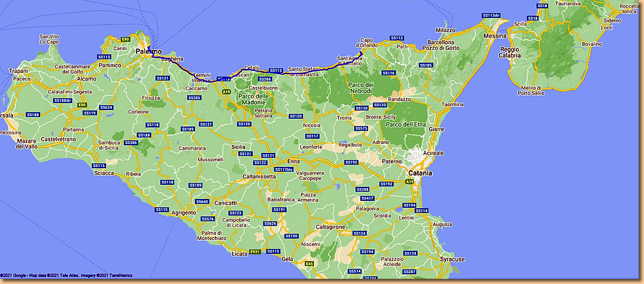Click the SS188dir road shield
Screen dimensions: 644x284
click(63, 100)
